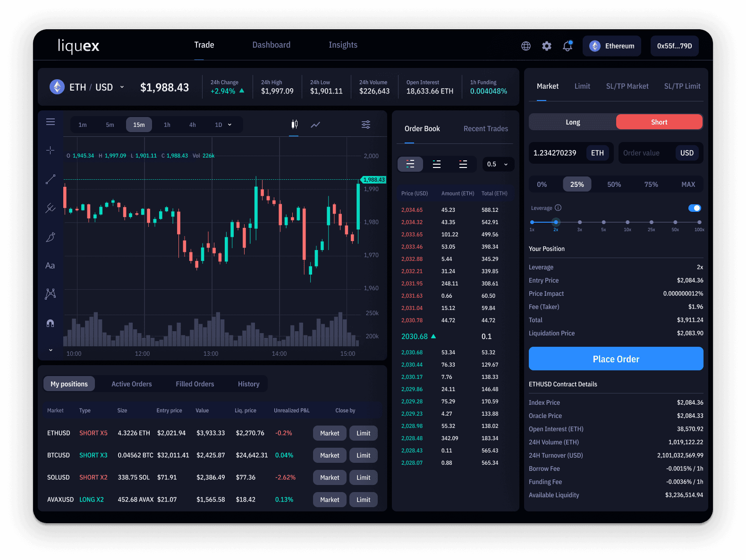This screenshot has width=746, height=560.
Task: Close BTCUSD position with Limit
Action: click(364, 455)
